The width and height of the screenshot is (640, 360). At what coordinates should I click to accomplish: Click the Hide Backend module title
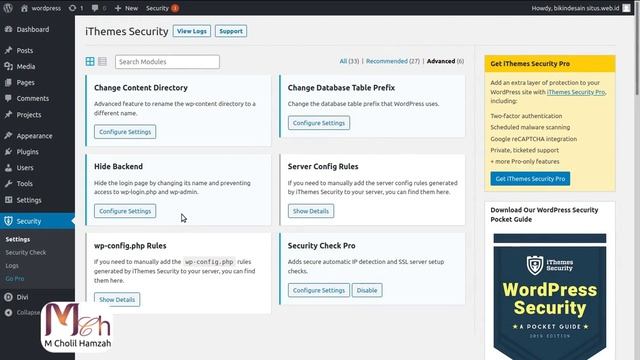(x=118, y=167)
